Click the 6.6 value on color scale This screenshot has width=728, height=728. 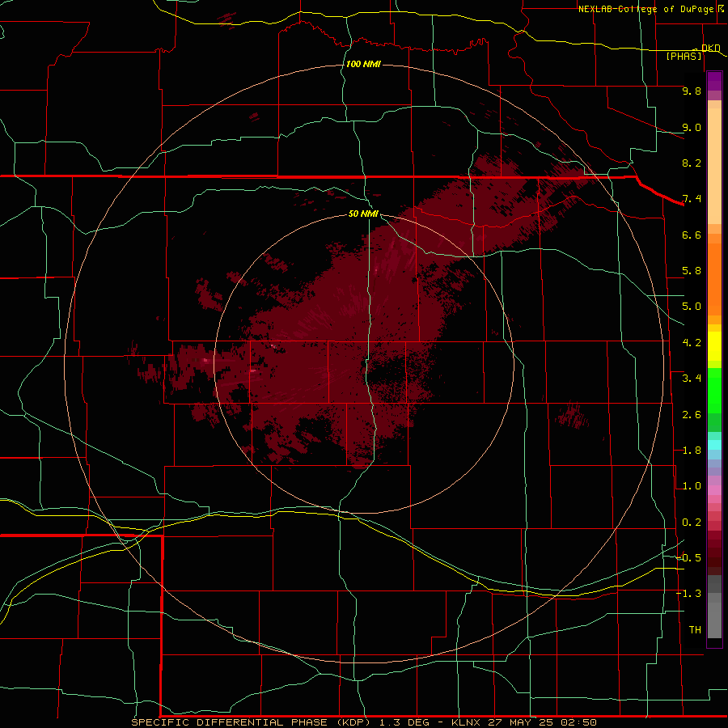[692, 235]
